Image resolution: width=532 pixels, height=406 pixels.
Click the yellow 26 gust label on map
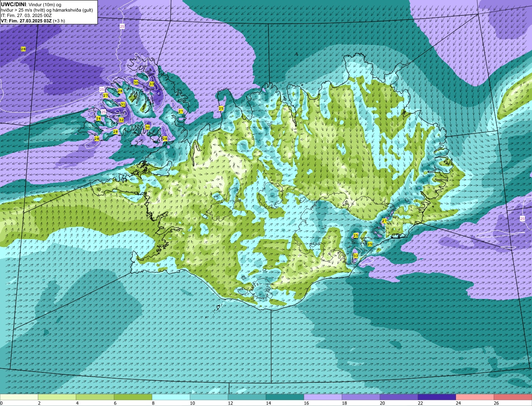[x=99, y=119]
